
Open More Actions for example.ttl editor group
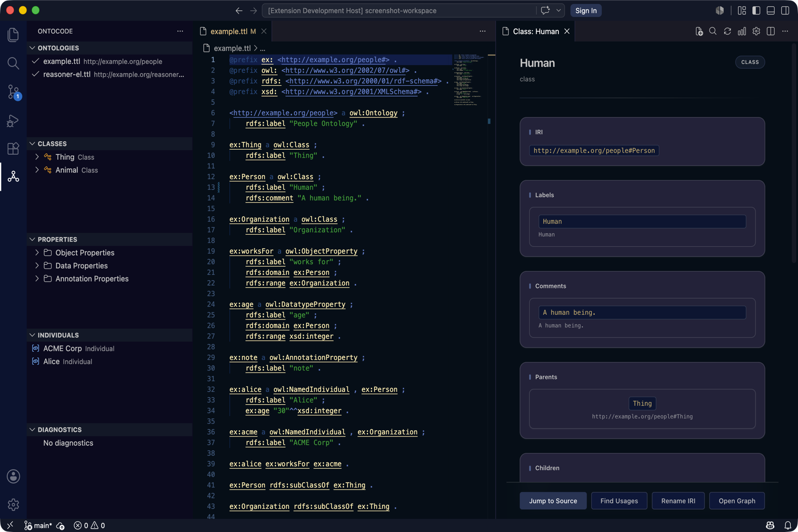(483, 32)
